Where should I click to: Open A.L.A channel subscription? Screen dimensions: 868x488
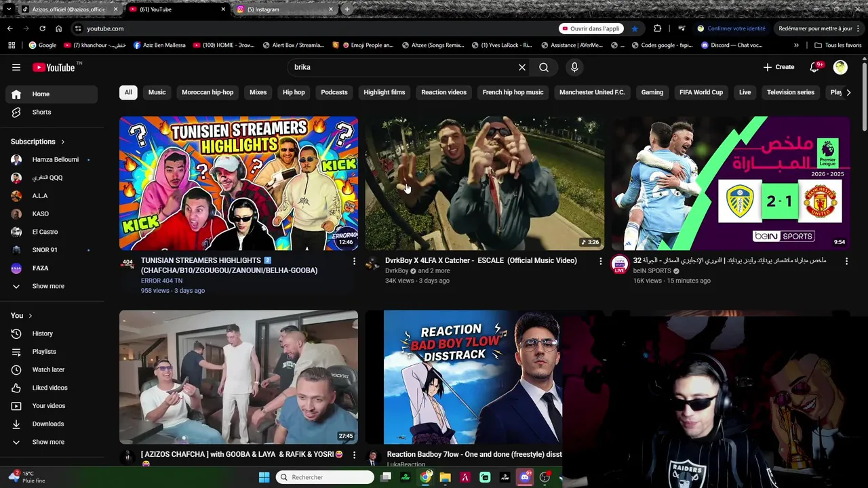point(52,196)
